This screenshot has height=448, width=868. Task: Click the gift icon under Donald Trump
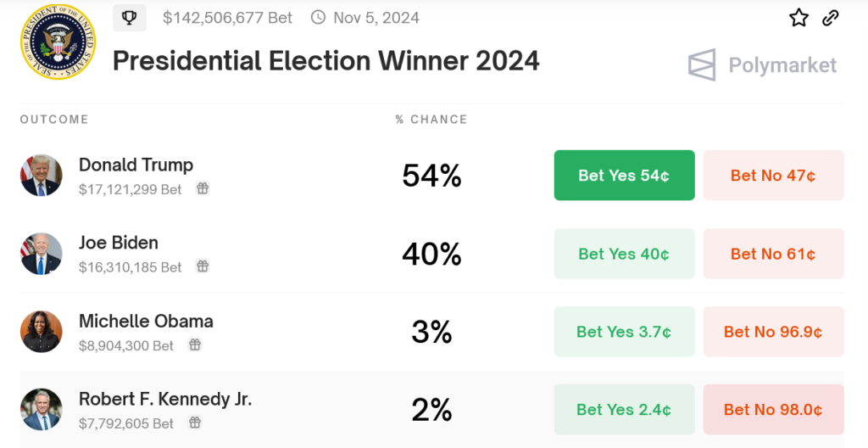pyautogui.click(x=203, y=188)
